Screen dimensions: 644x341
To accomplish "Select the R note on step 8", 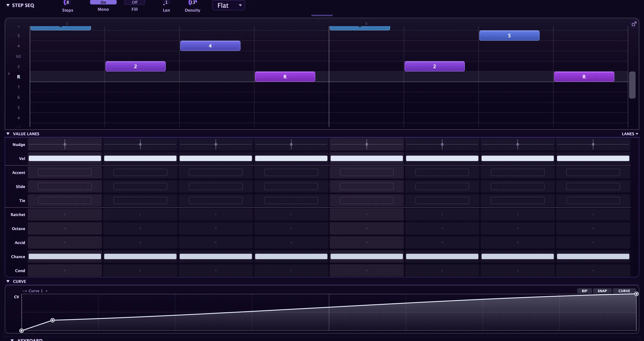I will pos(584,77).
